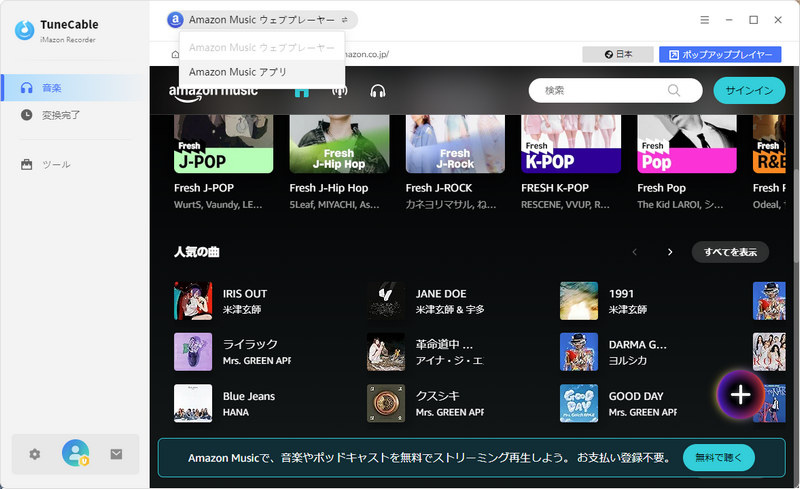Open the mail feedback icon
Image resolution: width=800 pixels, height=489 pixels.
pyautogui.click(x=116, y=454)
